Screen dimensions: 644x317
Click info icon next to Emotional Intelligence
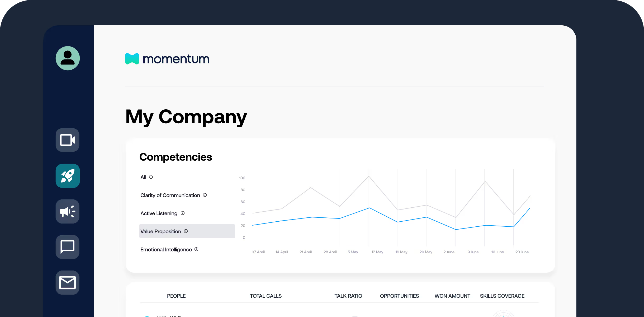(x=196, y=249)
